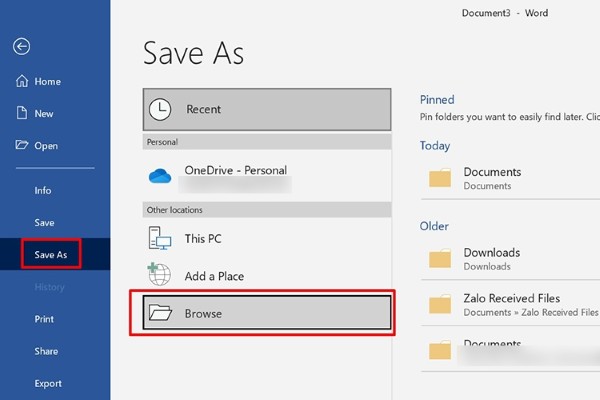Click the grey 'Downloads' path subtitle
The image size is (600, 400).
(487, 266)
